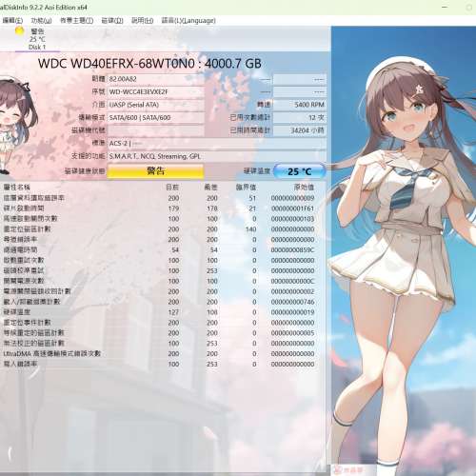Click the yellow warning status circle icon

(x=20, y=31)
